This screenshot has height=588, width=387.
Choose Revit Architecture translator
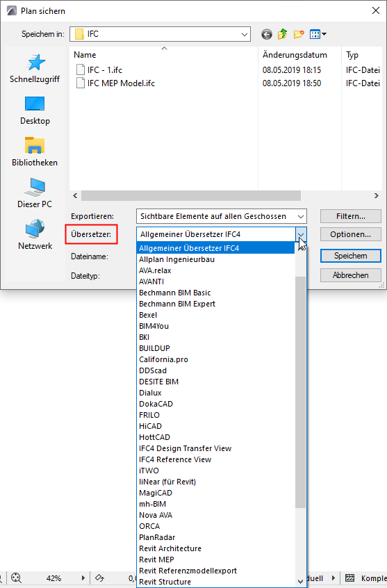[x=216, y=548]
